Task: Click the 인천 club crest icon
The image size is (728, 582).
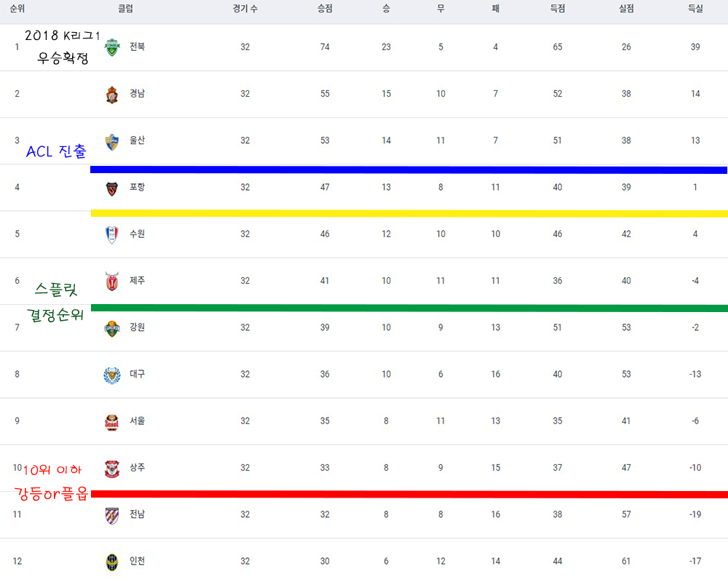Action: click(111, 562)
